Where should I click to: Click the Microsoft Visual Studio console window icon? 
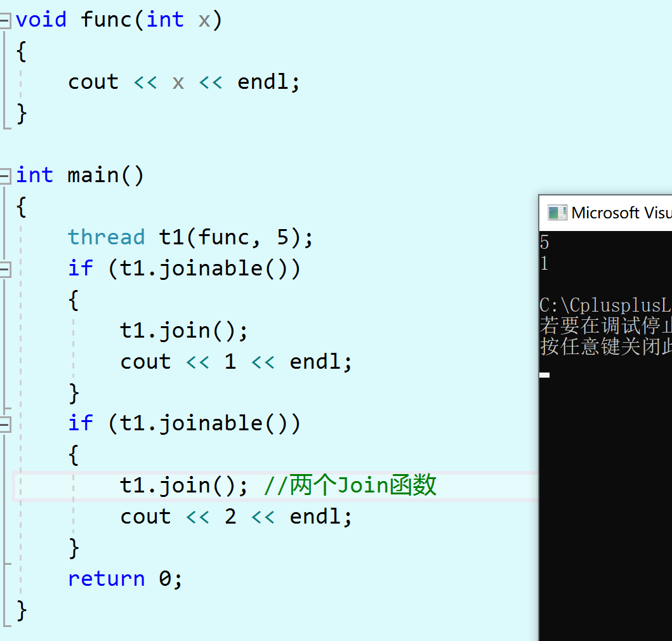[x=557, y=213]
